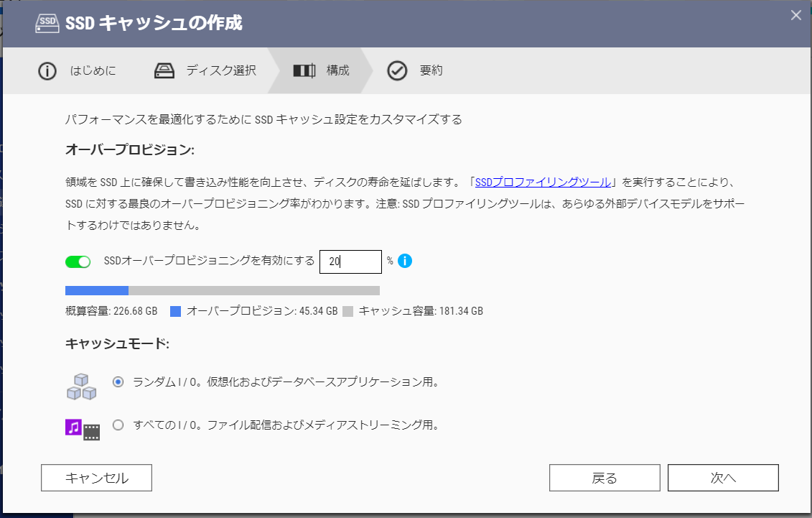The image size is (812, 518).
Task: Click the キャッシュ容量: 181.34 GB value
Action: tap(421, 311)
